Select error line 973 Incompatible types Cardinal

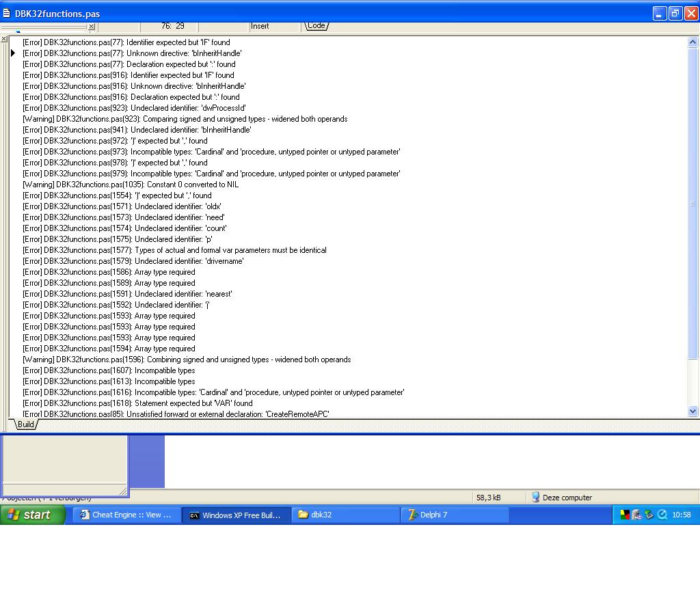(x=211, y=152)
